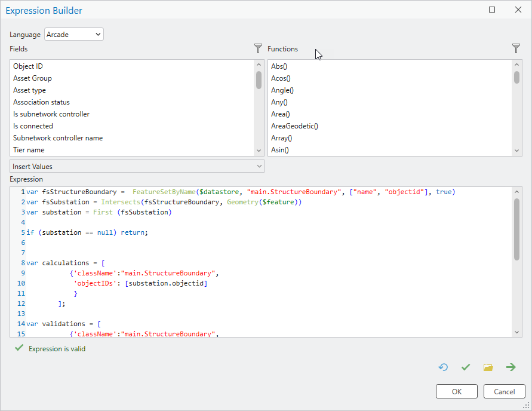
Task: Expand the Insert Values dropdown
Action: 137,166
